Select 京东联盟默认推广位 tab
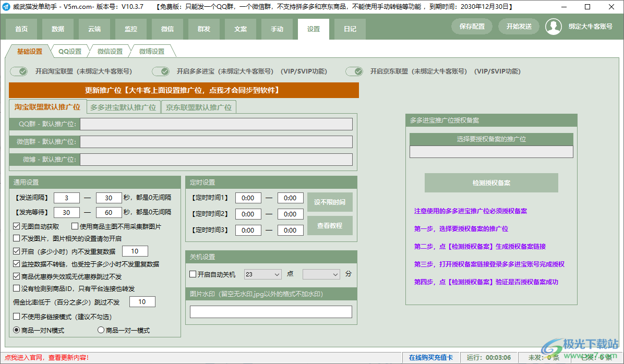 point(199,107)
